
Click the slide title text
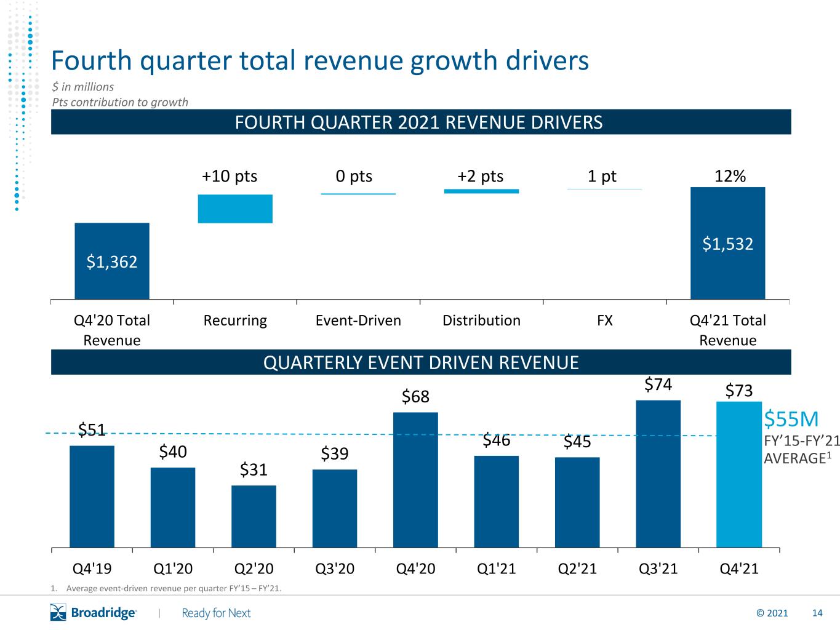320,60
